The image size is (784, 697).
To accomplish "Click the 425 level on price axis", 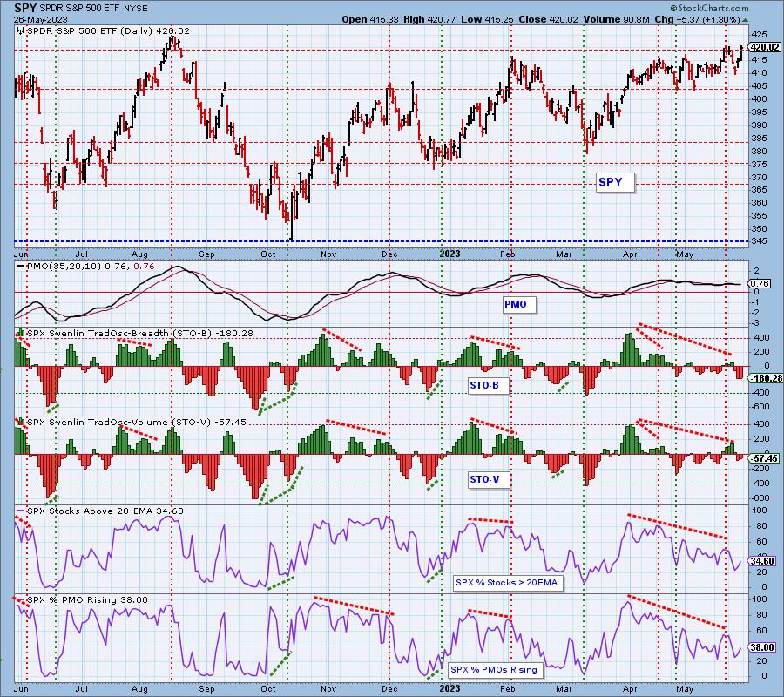I will pyautogui.click(x=759, y=34).
